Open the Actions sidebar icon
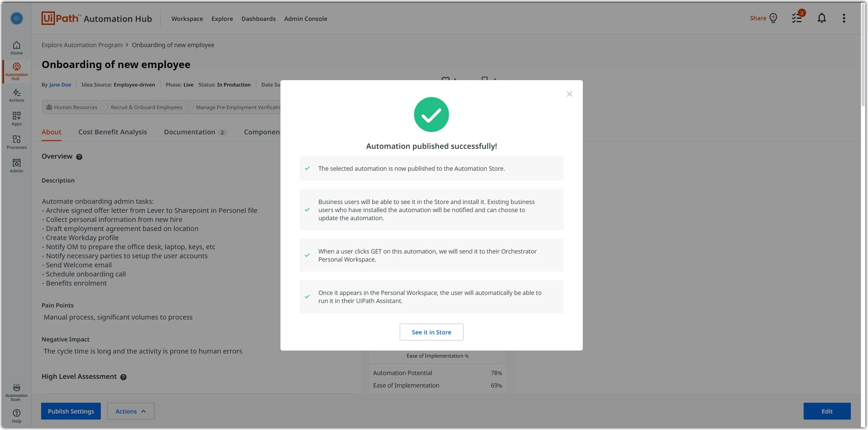 point(17,95)
